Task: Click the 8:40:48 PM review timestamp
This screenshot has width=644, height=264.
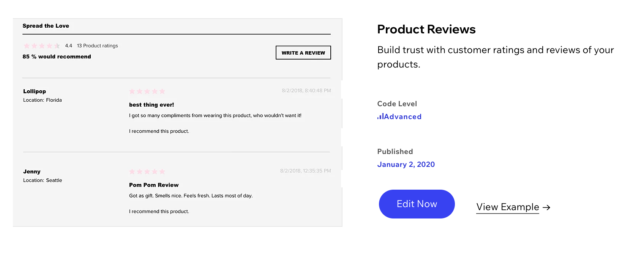Action: coord(306,91)
